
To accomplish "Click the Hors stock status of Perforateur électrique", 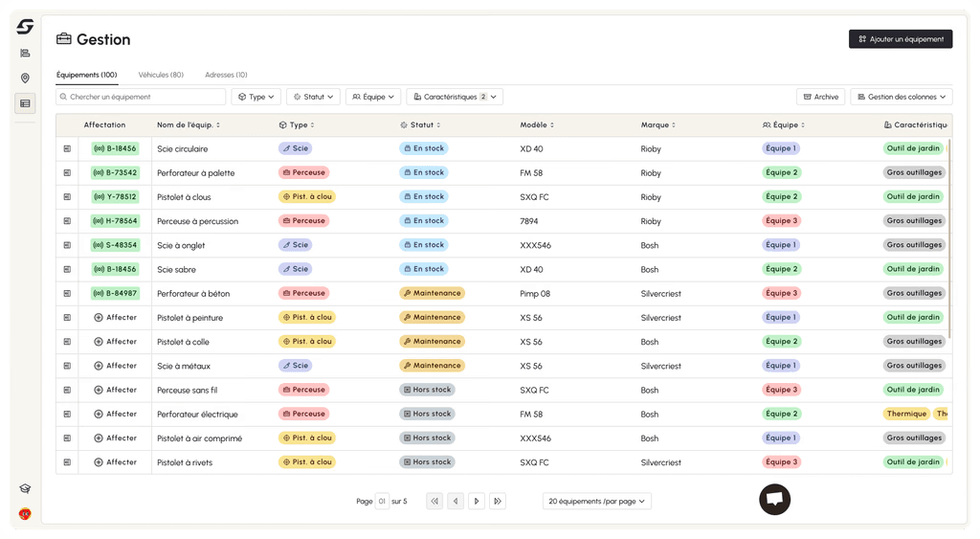I will [428, 414].
